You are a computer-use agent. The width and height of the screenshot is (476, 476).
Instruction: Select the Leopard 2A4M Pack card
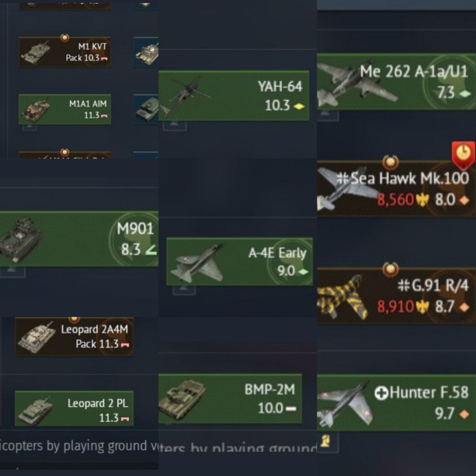[74, 337]
